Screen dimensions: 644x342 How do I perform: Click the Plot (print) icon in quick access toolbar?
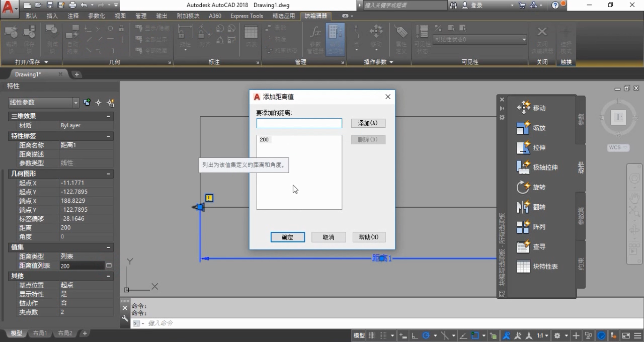72,5
